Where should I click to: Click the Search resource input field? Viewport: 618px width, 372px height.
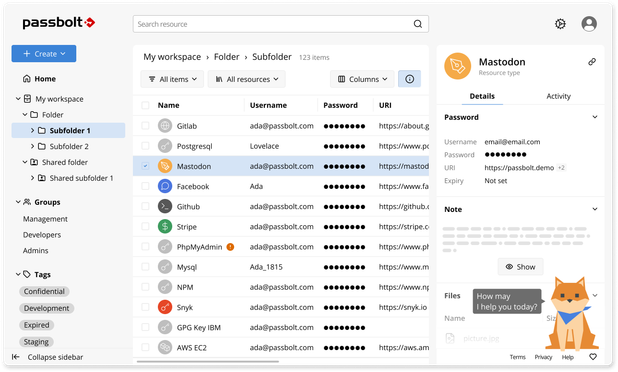281,24
